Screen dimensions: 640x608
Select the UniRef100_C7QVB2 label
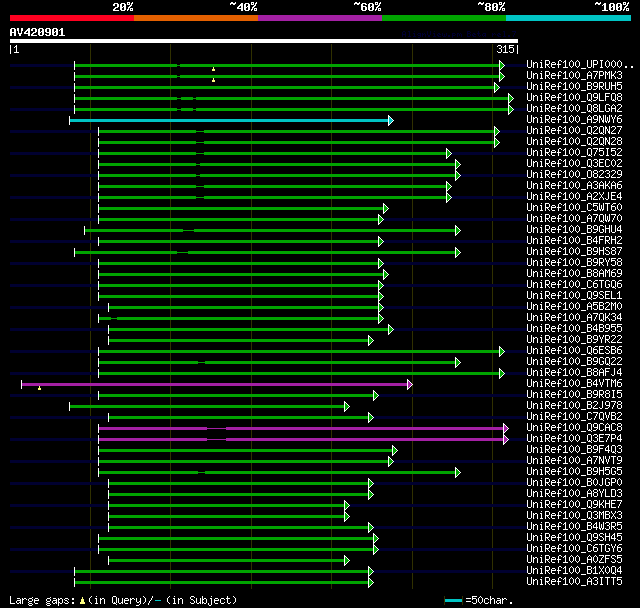(574, 417)
